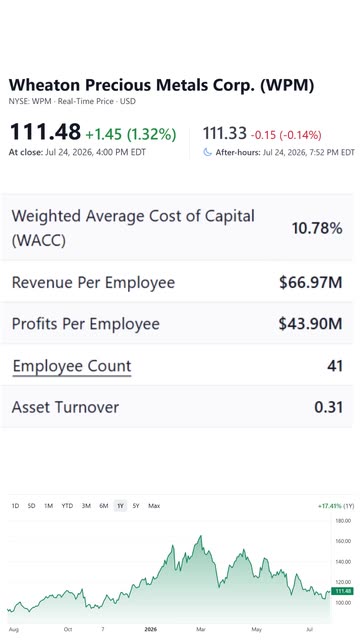Viewport: 360px width, 640px height.
Task: Show the Max price history
Action: click(154, 506)
